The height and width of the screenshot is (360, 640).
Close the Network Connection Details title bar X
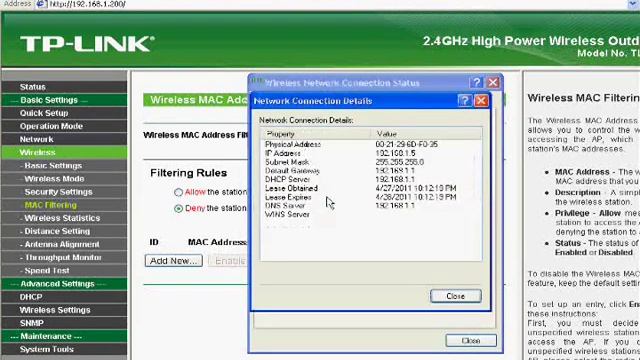(x=481, y=100)
